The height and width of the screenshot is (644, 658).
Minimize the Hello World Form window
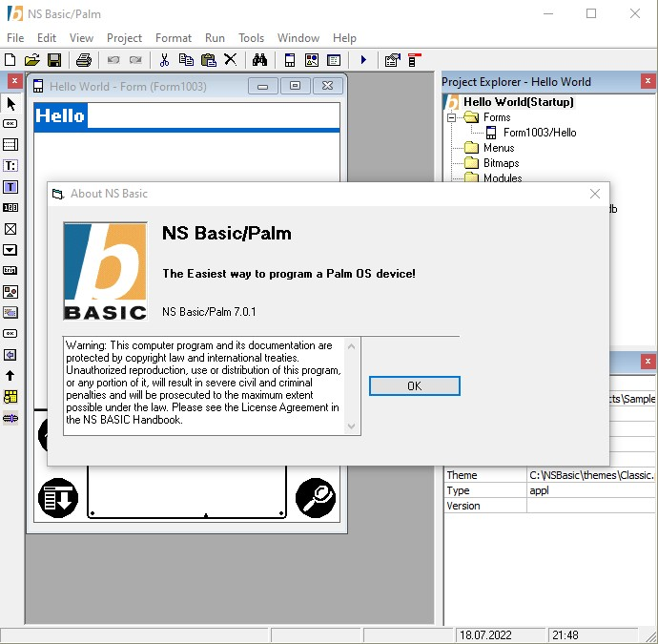tap(262, 86)
